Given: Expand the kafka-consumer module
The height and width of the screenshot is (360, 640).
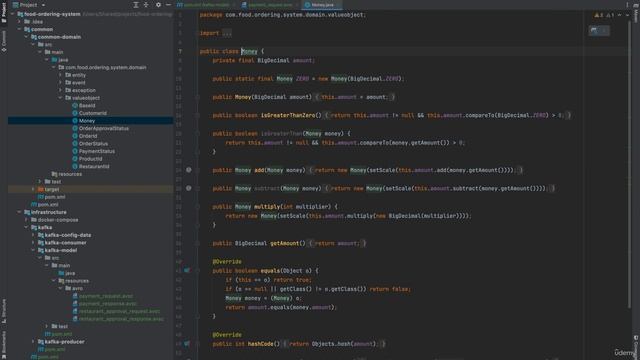Looking at the screenshot, I should click(x=33, y=242).
